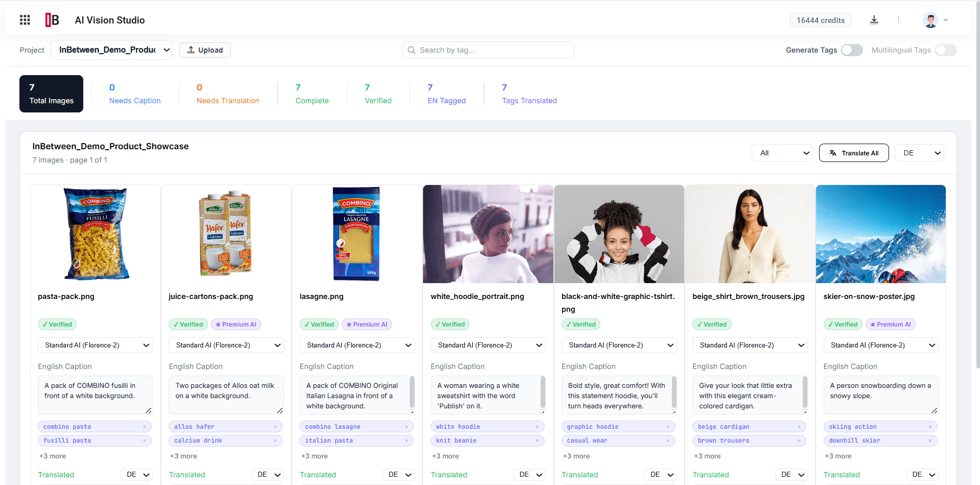Open the pasta-pack.png thumbnail
This screenshot has height=485, width=980.
95,234
